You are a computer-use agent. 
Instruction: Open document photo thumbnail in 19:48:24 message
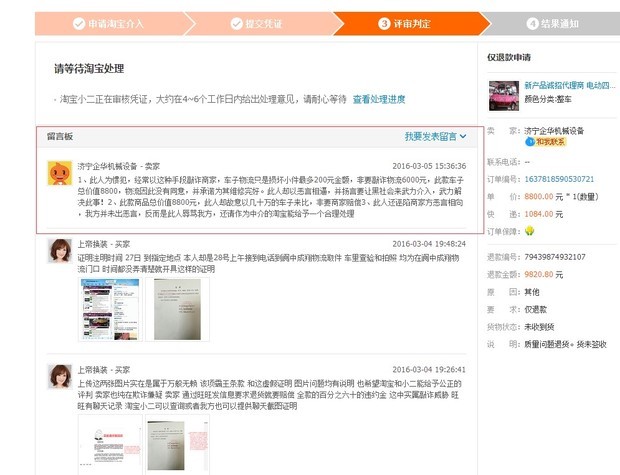[x=177, y=309]
